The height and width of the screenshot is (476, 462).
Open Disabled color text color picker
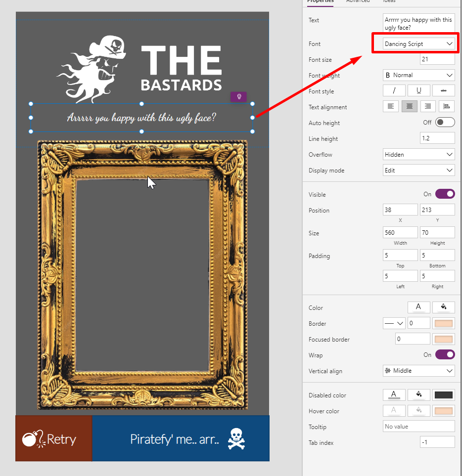[x=394, y=394]
